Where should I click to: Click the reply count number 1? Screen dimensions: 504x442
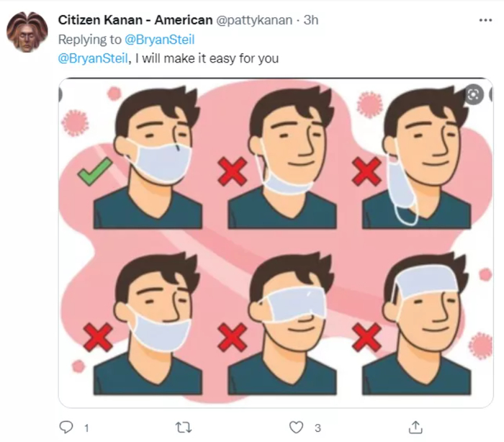86,428
